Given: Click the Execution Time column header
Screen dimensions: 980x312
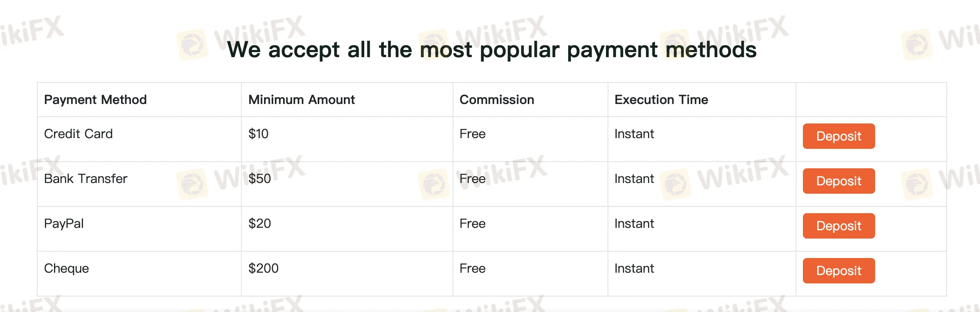Looking at the screenshot, I should [661, 100].
